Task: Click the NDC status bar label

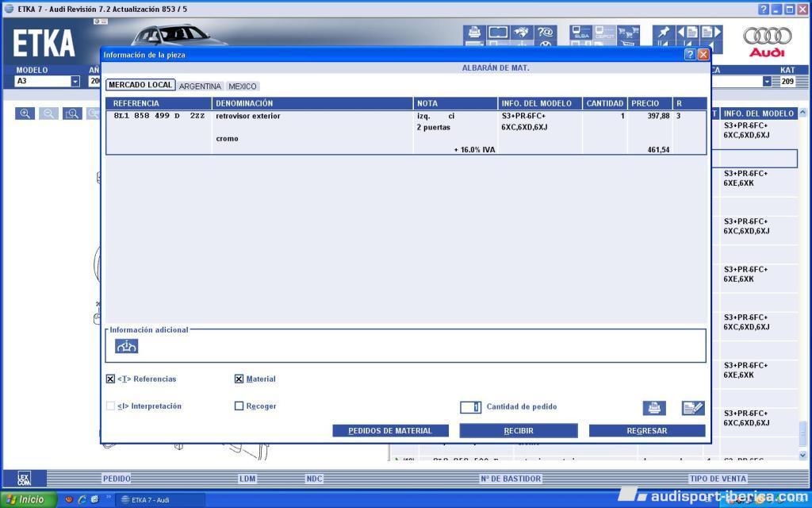Action: click(x=314, y=479)
